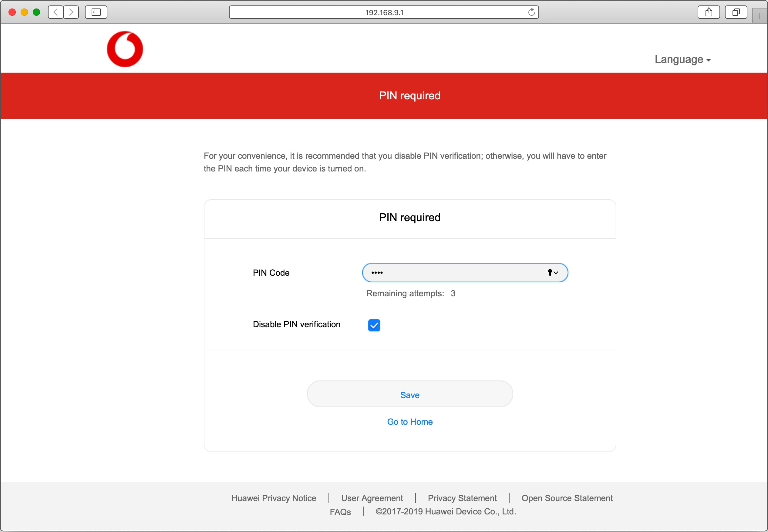
Task: Follow the Go to Home link
Action: (410, 422)
